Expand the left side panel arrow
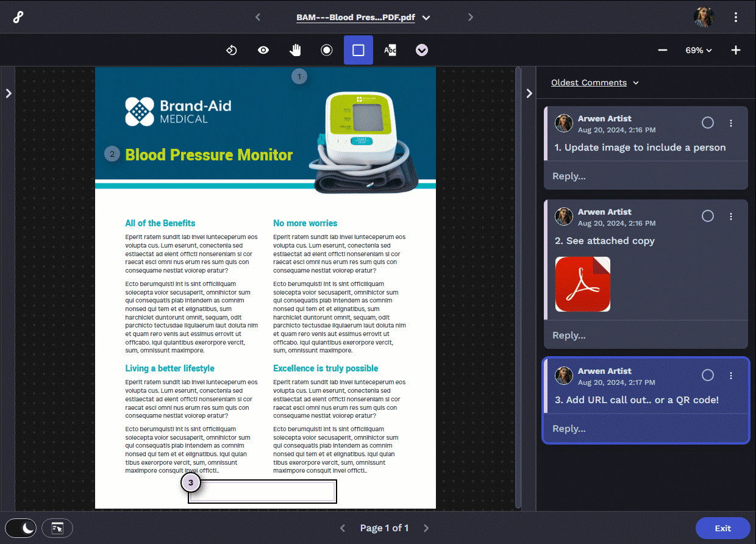Screen dimensions: 756x544 click(x=9, y=93)
